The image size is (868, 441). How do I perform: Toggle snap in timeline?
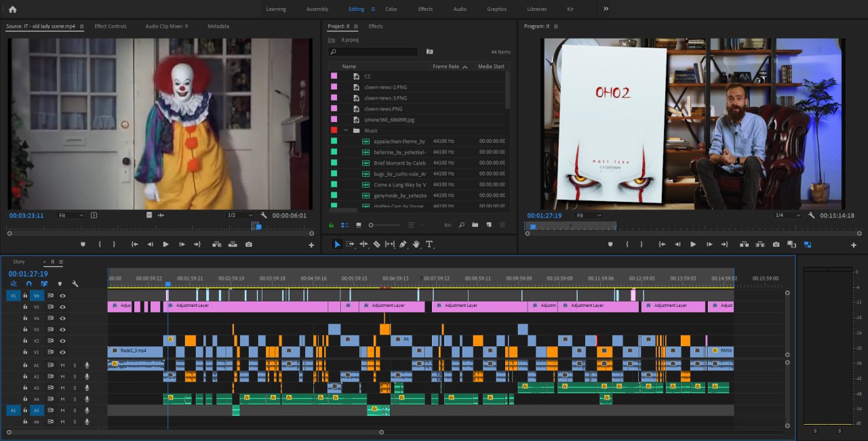(x=28, y=284)
